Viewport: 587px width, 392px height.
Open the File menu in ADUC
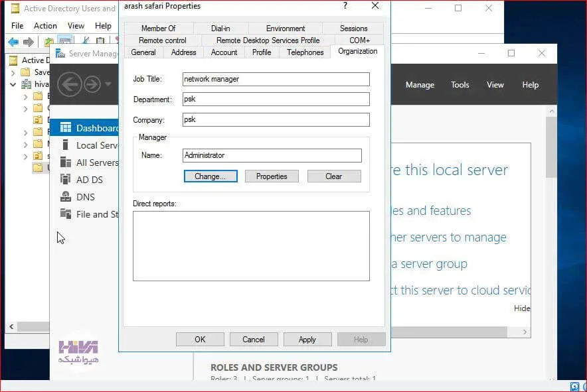(x=17, y=26)
